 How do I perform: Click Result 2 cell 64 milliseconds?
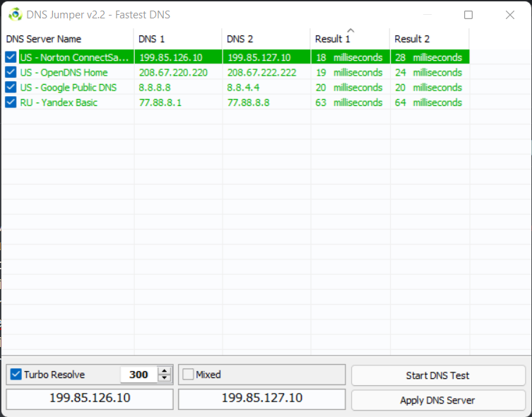(429, 102)
